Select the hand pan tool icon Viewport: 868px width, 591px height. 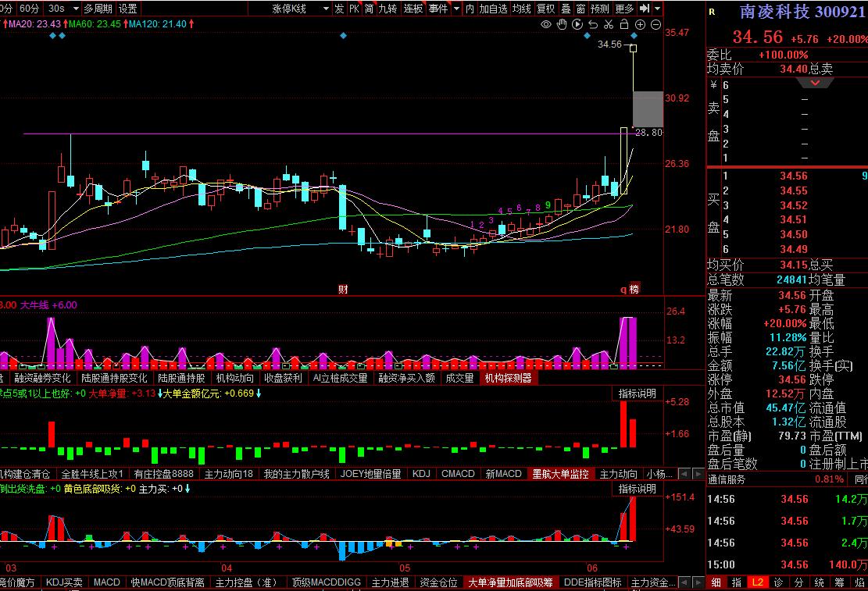tap(561, 24)
